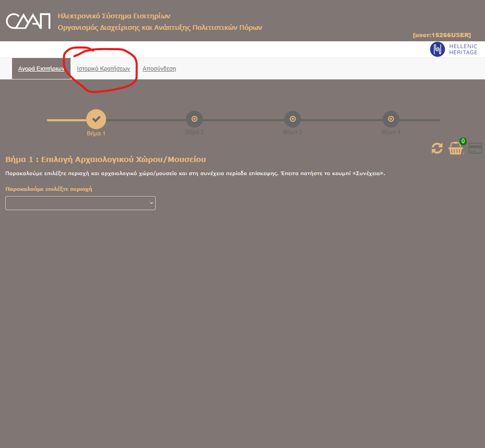The height and width of the screenshot is (448, 485).
Task: Select the Βήμα 3 step marker
Action: (293, 119)
